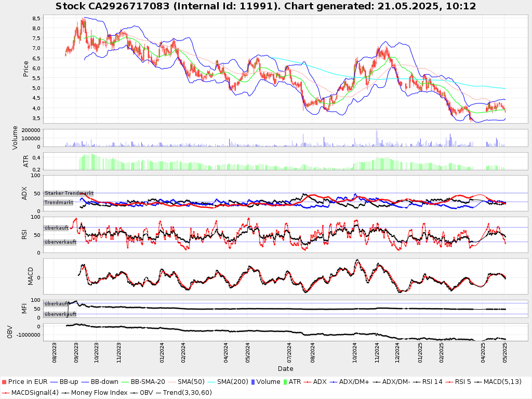
Task: Select the MACDSignal(4) legend entry
Action: click(35, 393)
